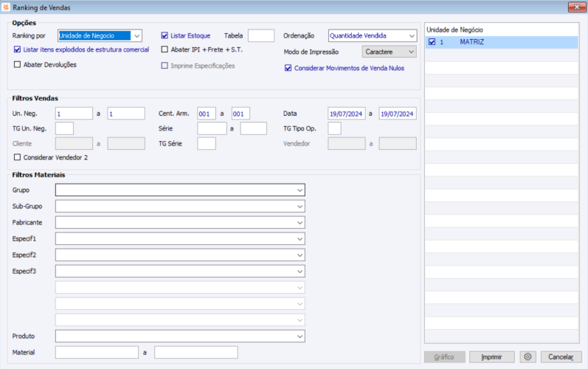The image size is (588, 369).
Task: Click the app icon in title bar
Action: coord(6,7)
